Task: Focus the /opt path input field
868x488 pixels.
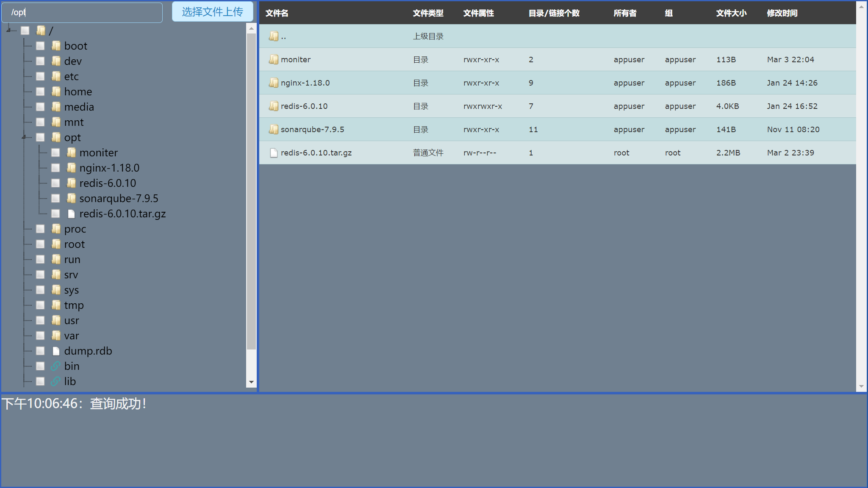Action: tap(82, 12)
